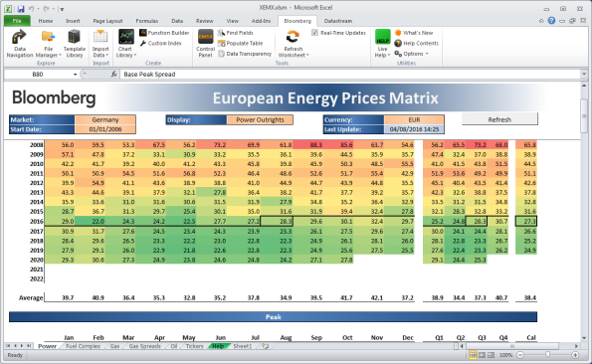Click the Refresh button

(499, 119)
